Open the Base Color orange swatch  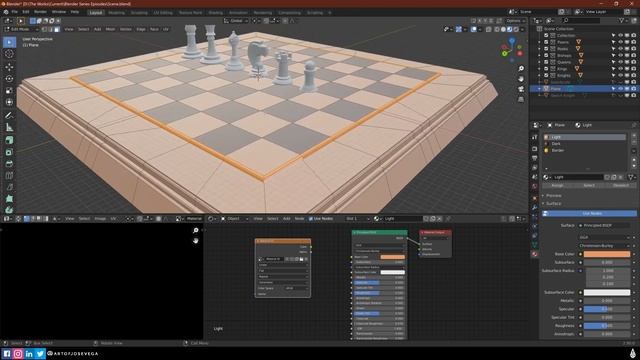(607, 254)
